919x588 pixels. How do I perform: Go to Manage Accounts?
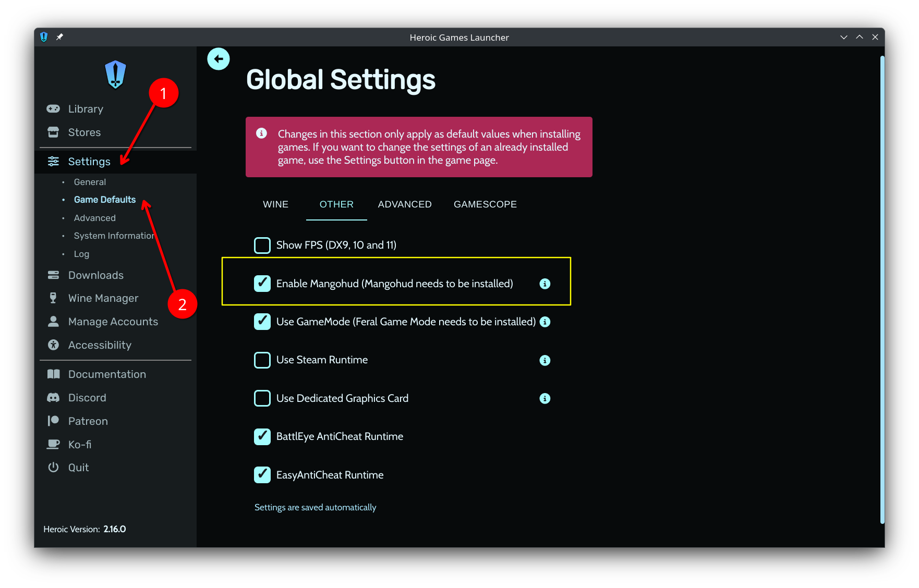click(x=113, y=322)
